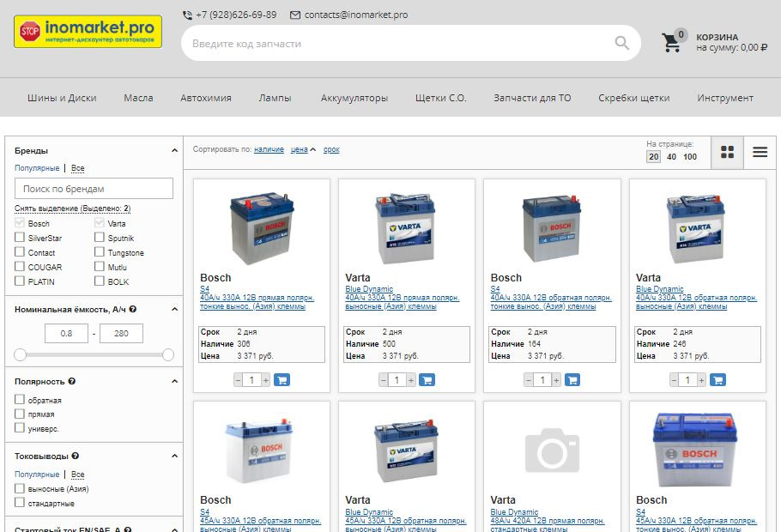Image resolution: width=781 pixels, height=532 pixels.
Task: Check the COUGAR brand
Action: point(20,266)
